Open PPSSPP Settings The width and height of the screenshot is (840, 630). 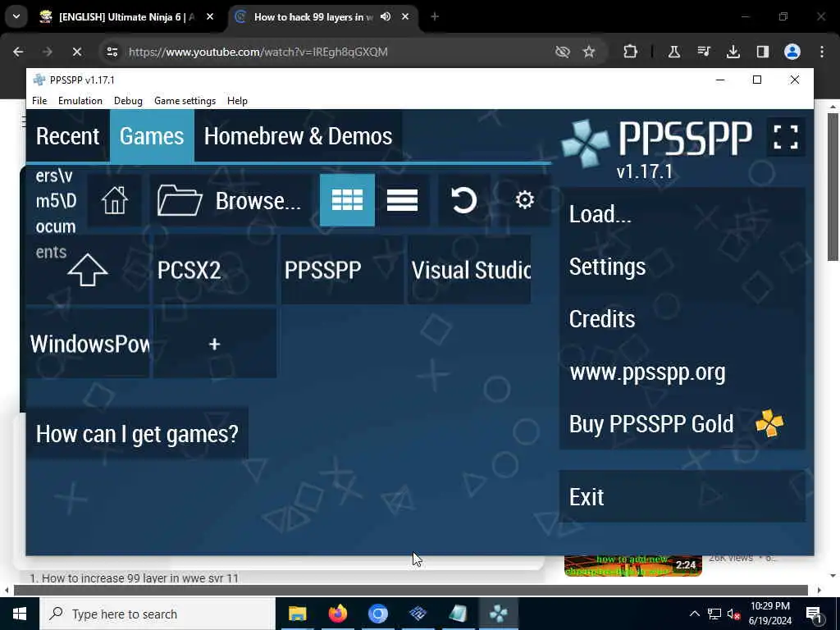click(682, 267)
